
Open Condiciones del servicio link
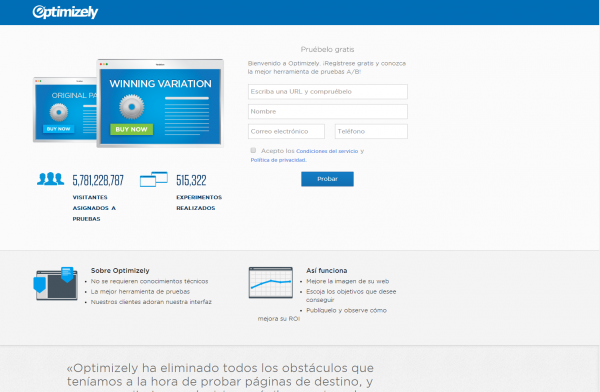pyautogui.click(x=327, y=151)
